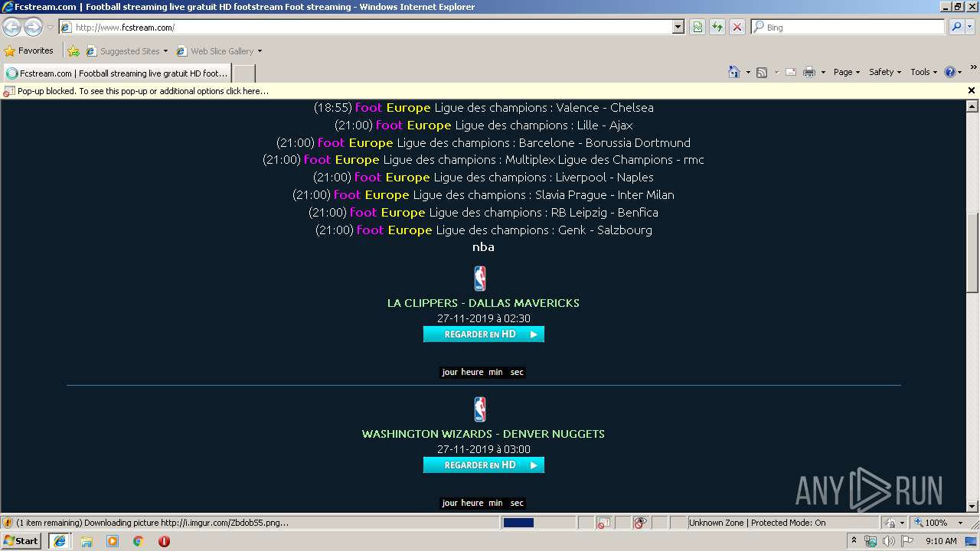This screenshot has height=551, width=980.
Task: Expand the Home button dropdown arrow
Action: pos(748,72)
